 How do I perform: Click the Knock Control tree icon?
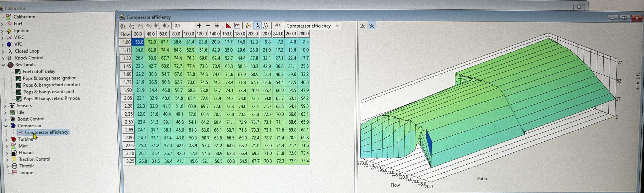(x=9, y=58)
